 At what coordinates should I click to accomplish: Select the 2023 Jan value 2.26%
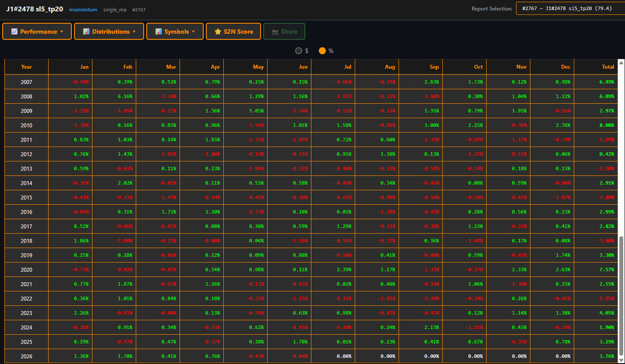pyautogui.click(x=81, y=313)
